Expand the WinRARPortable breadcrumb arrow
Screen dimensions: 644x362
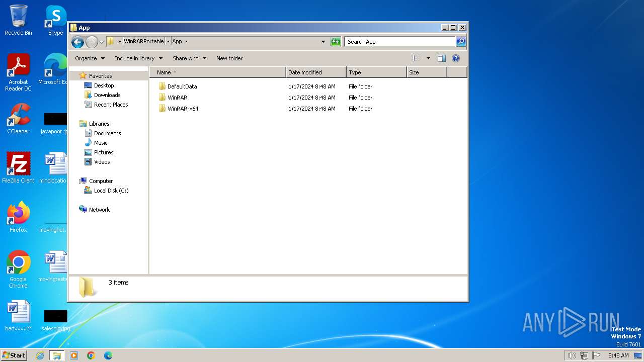point(168,41)
